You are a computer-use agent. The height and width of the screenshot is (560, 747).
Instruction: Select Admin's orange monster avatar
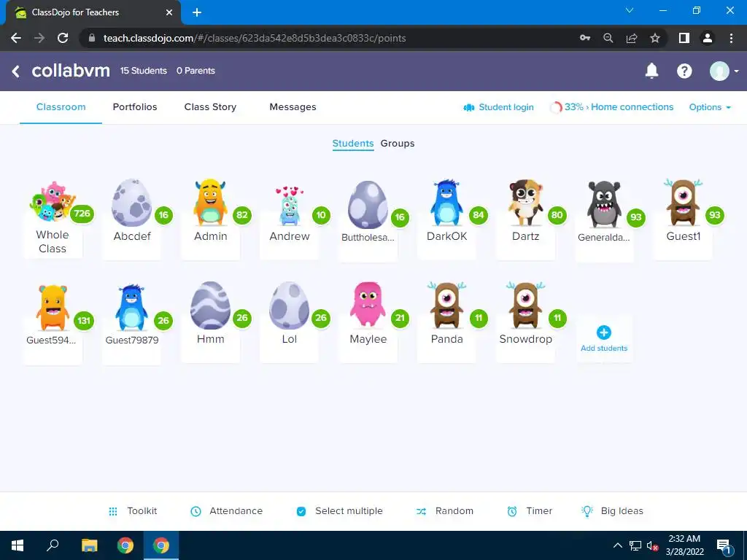click(210, 203)
